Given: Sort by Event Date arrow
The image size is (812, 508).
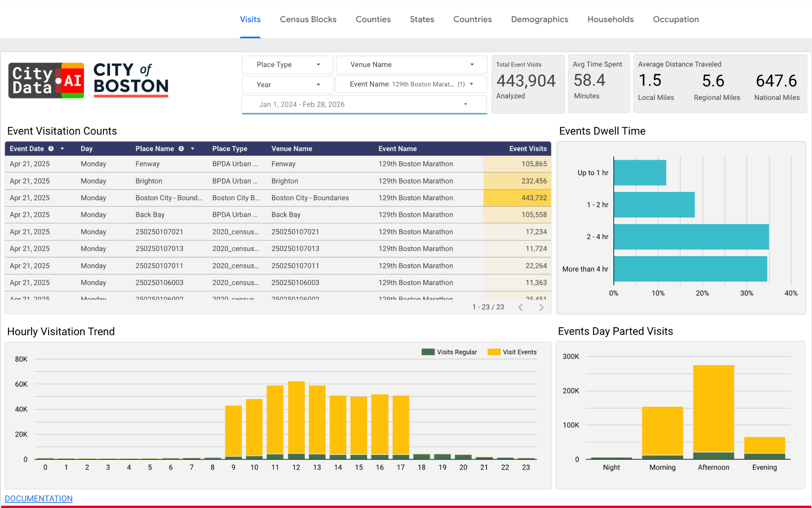Looking at the screenshot, I should click(x=62, y=149).
